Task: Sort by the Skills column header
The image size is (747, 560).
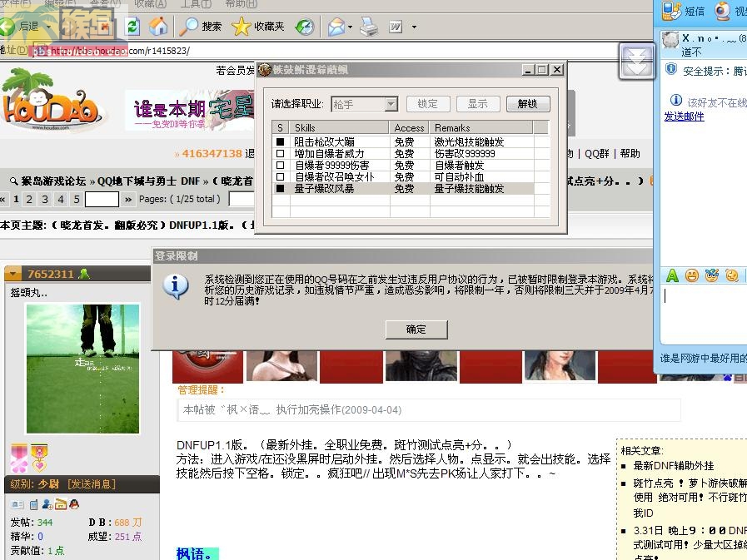Action: [x=339, y=127]
